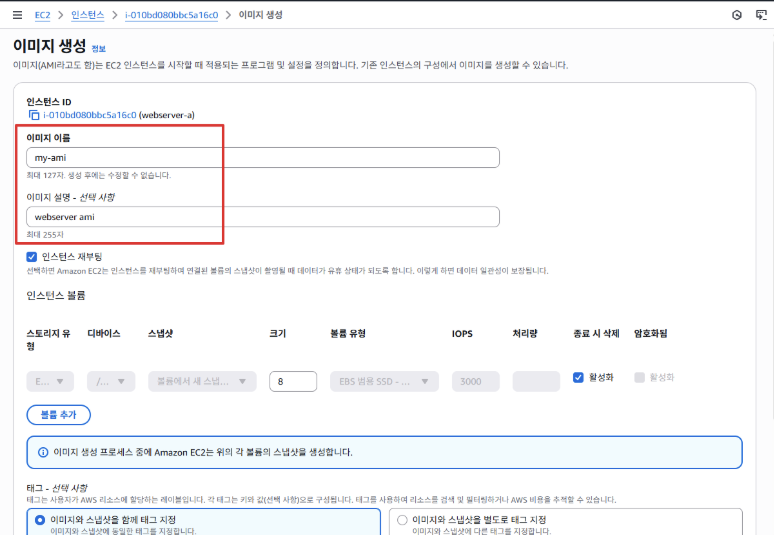This screenshot has width=774, height=535.
Task: Go to EC2 breadcrumb link
Action: (42, 15)
